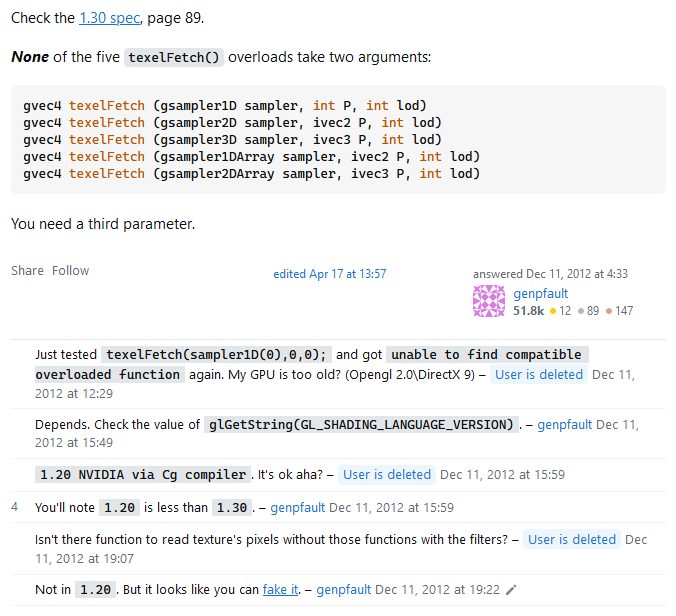
Task: Click "User is deleted" on the 15:59 comment
Action: 385,475
